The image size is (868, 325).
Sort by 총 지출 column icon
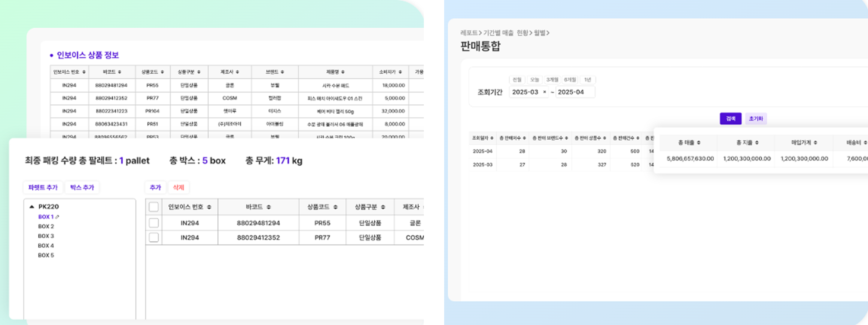[757, 143]
